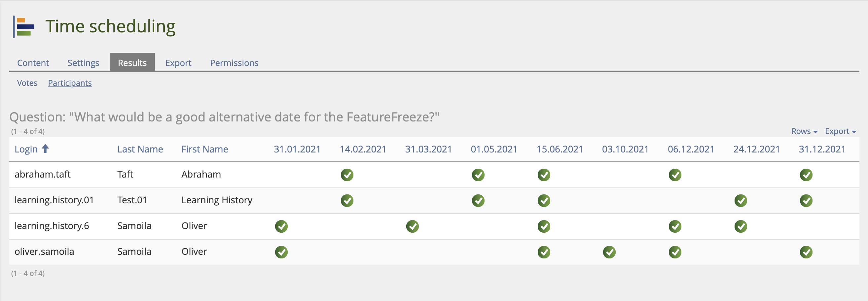The height and width of the screenshot is (301, 868).
Task: Select the Participants sub-tab link
Action: click(70, 83)
